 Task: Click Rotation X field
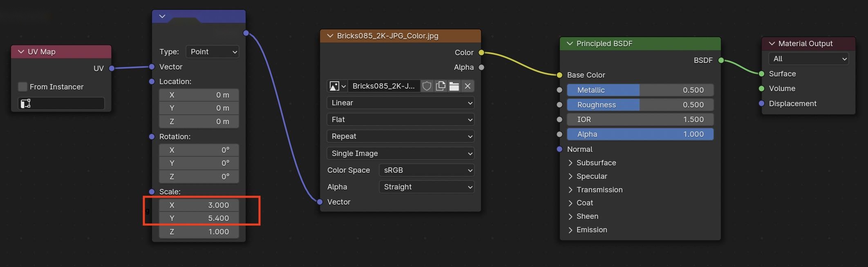coord(199,150)
